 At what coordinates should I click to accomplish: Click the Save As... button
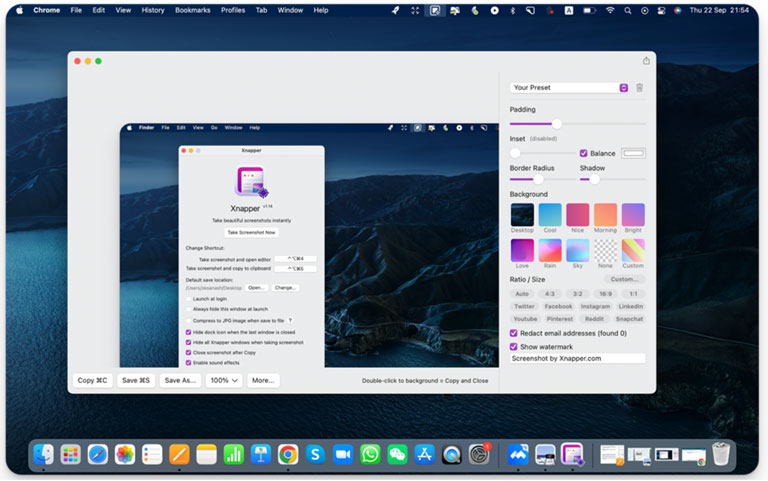[180, 380]
